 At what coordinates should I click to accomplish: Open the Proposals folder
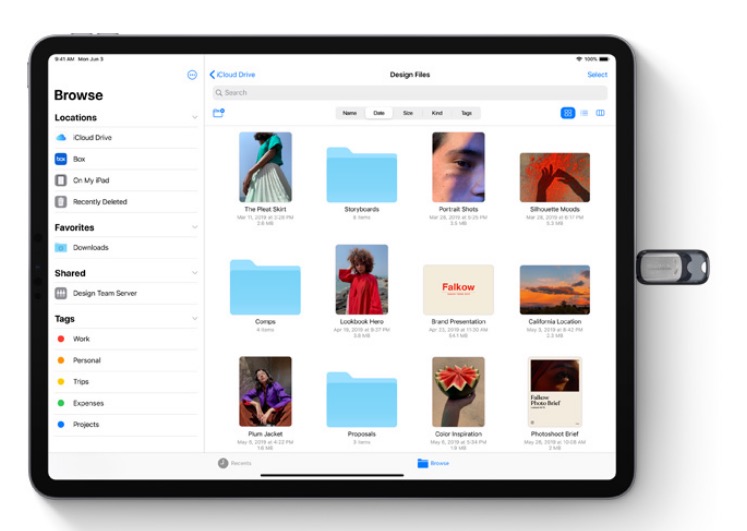[362, 400]
